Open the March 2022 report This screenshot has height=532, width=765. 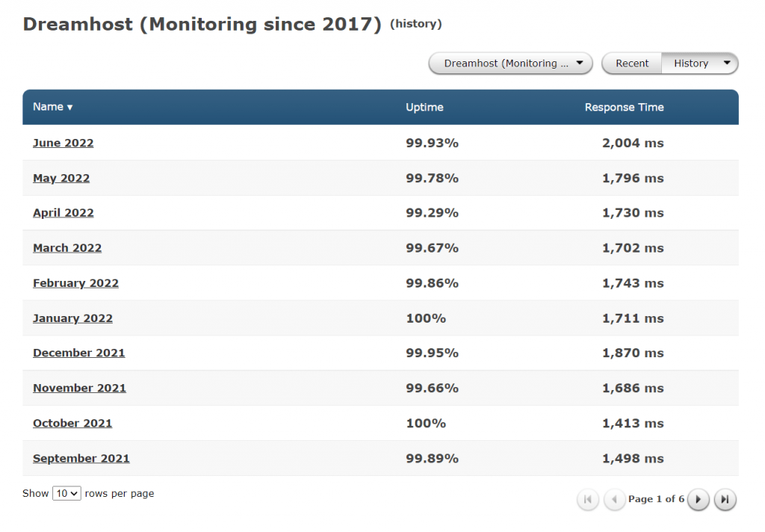pyautogui.click(x=67, y=248)
